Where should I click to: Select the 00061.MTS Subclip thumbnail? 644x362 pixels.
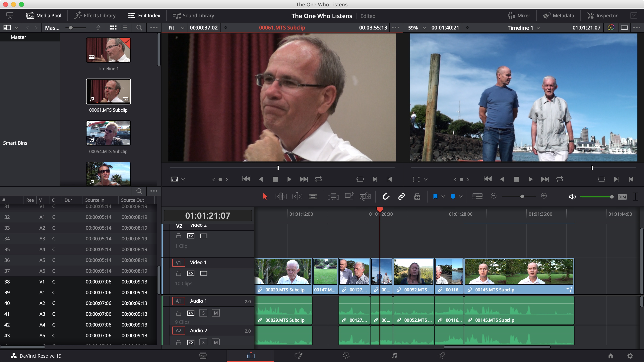pos(108,91)
